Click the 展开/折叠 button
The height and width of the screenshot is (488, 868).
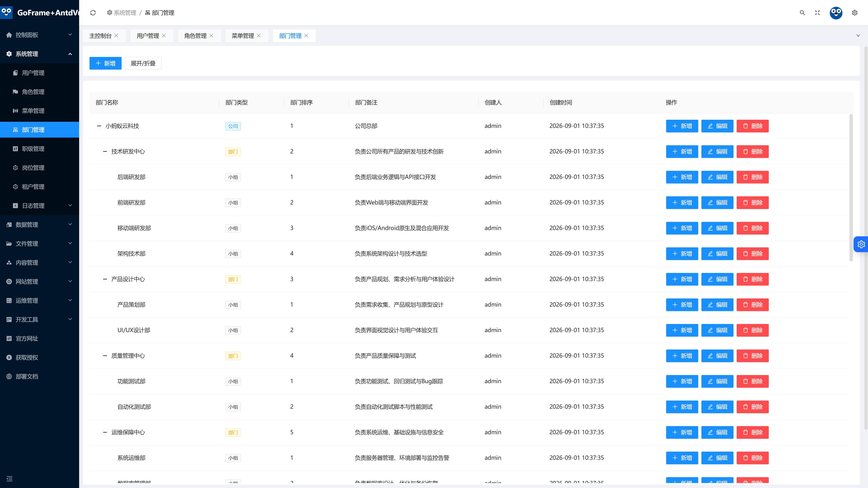point(143,63)
